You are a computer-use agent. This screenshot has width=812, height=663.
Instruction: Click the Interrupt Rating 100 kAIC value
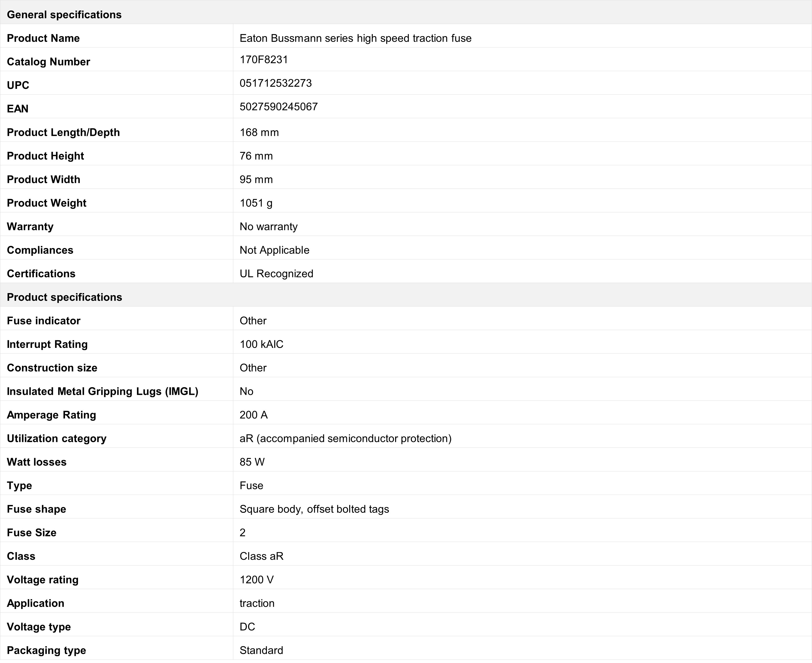tap(261, 344)
